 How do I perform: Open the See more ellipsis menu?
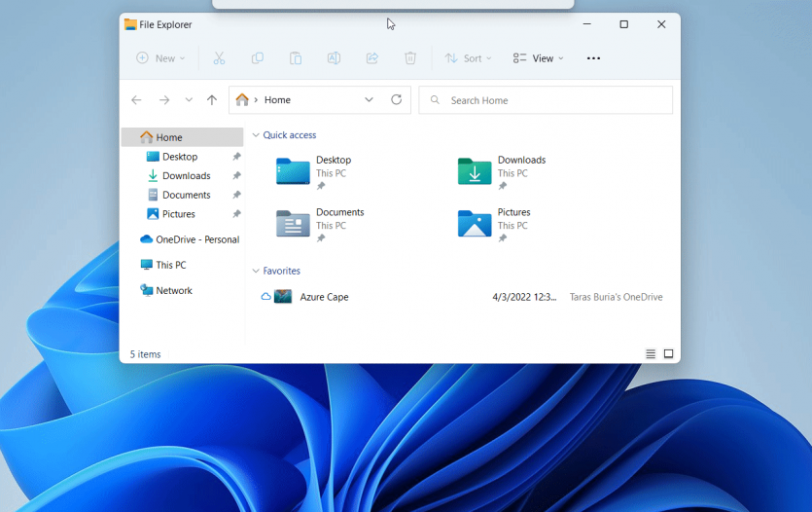point(593,58)
